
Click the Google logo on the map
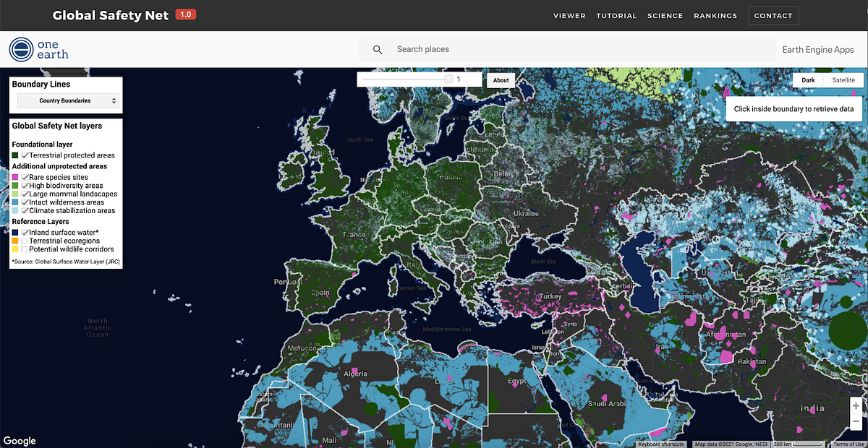point(20,440)
